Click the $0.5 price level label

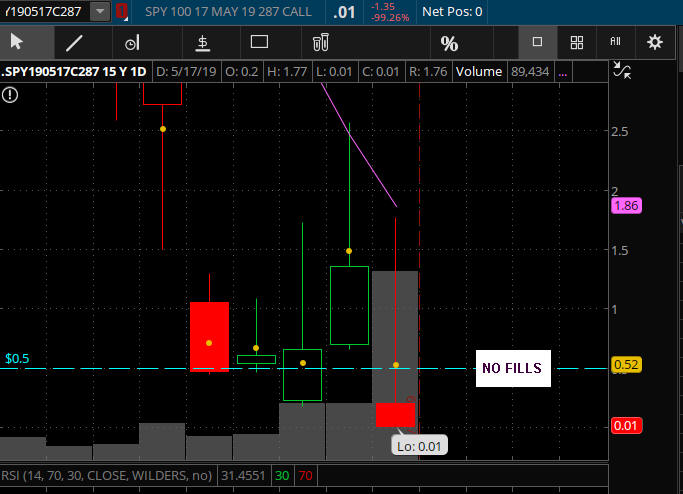click(17, 359)
